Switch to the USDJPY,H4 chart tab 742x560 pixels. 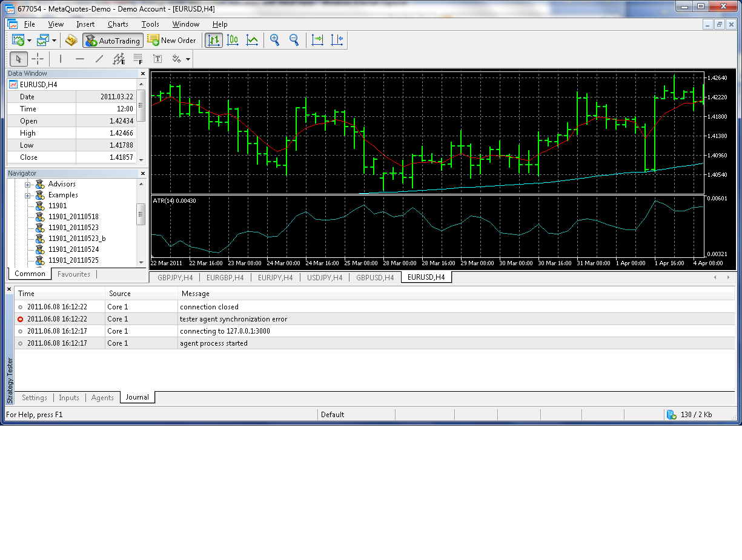324,277
